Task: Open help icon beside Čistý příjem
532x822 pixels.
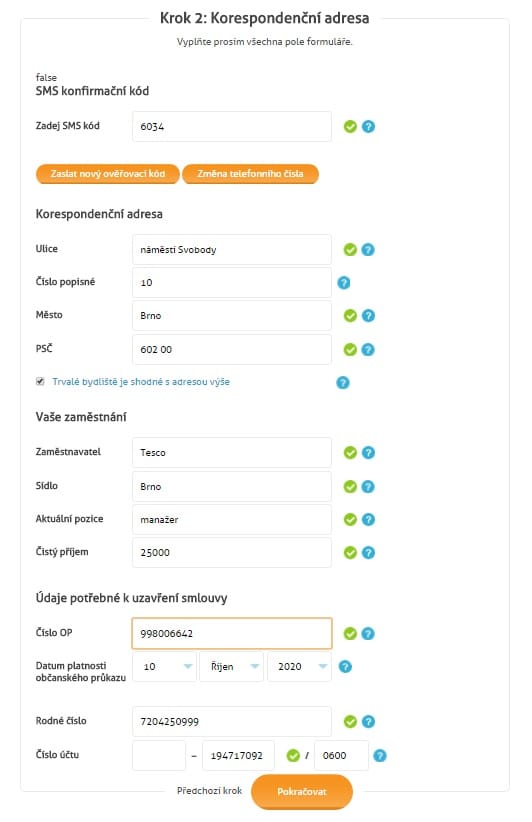Action: pyautogui.click(x=368, y=553)
